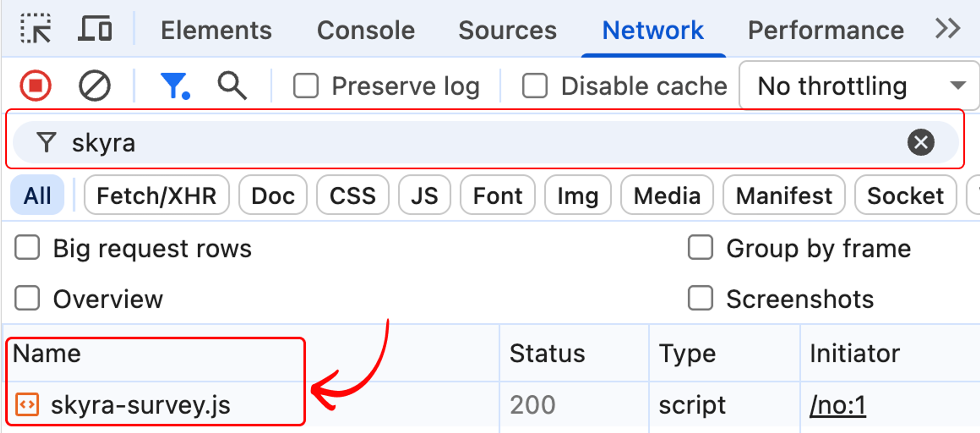
Task: Open the network search magnifier
Action: point(232,86)
